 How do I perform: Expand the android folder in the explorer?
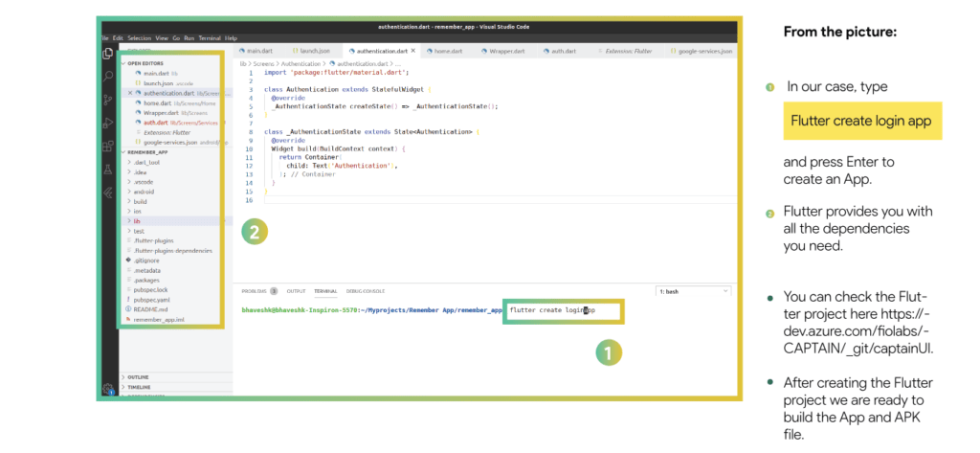coord(144,192)
